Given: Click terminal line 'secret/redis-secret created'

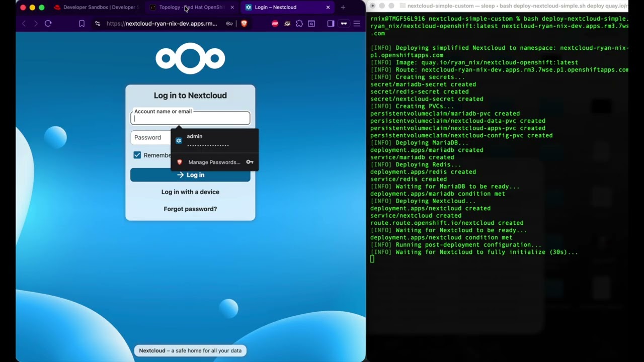Looking at the screenshot, I should (x=420, y=92).
